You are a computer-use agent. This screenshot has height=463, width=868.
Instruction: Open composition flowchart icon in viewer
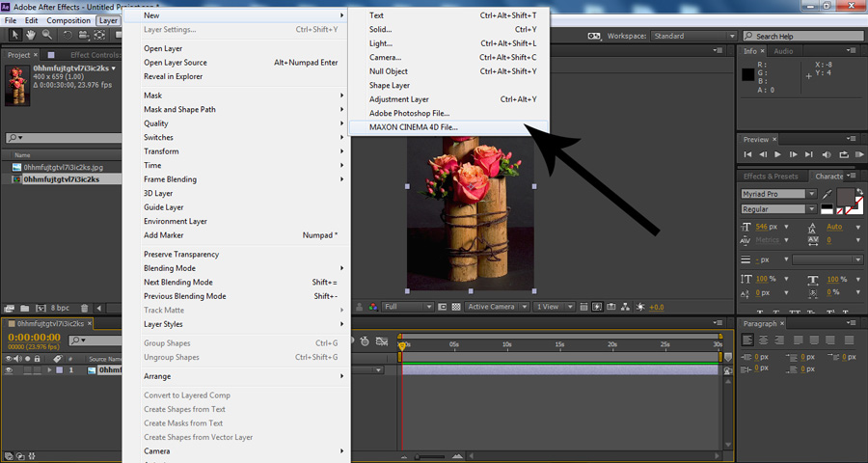626,307
